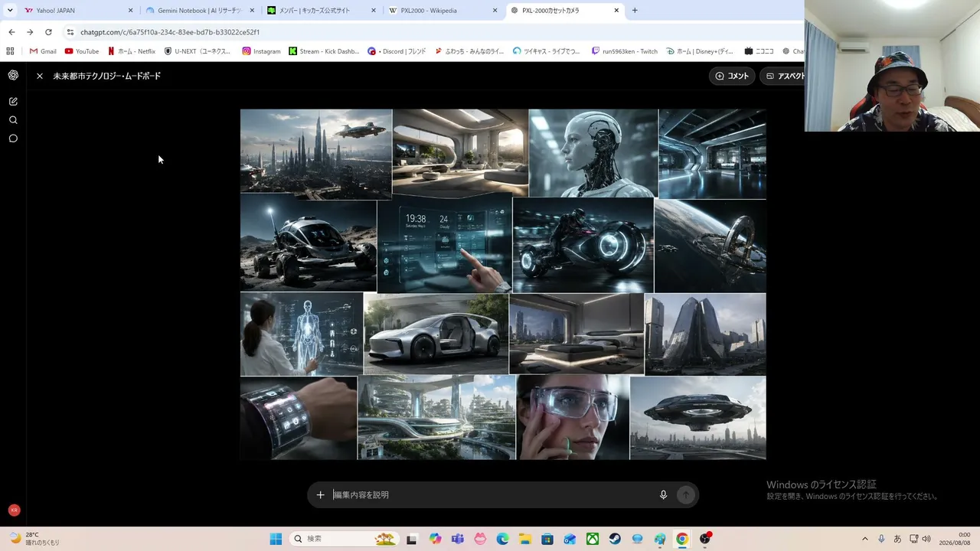The height and width of the screenshot is (551, 980).
Task: Open the Instagram bookmark
Action: [262, 51]
